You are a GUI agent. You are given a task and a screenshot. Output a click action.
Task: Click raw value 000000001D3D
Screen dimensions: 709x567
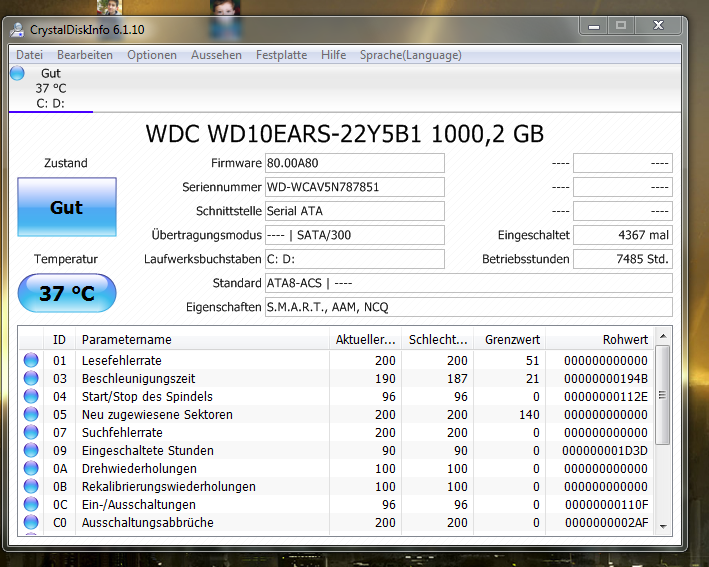click(x=605, y=451)
